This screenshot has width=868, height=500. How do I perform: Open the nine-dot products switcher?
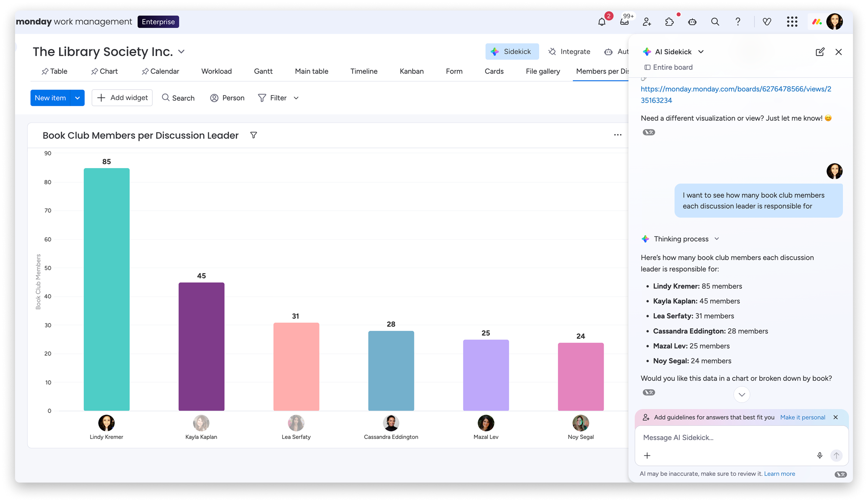tap(792, 22)
